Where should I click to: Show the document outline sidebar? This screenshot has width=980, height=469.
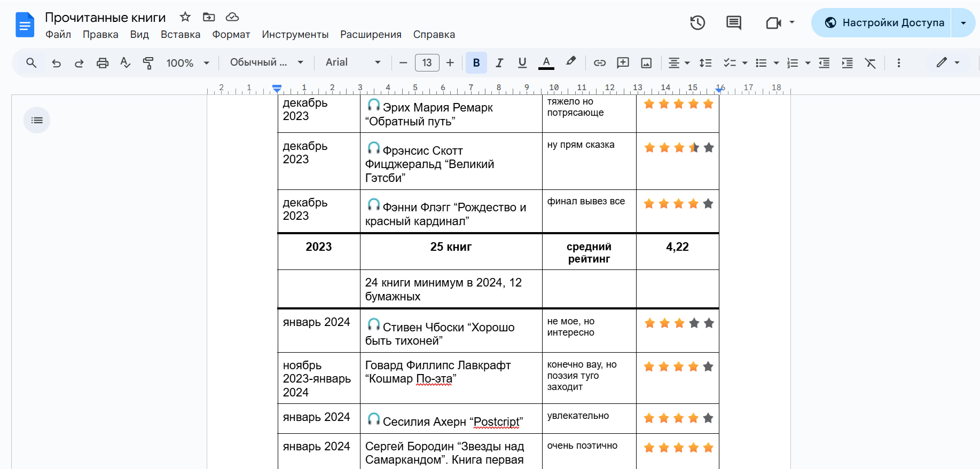[37, 120]
